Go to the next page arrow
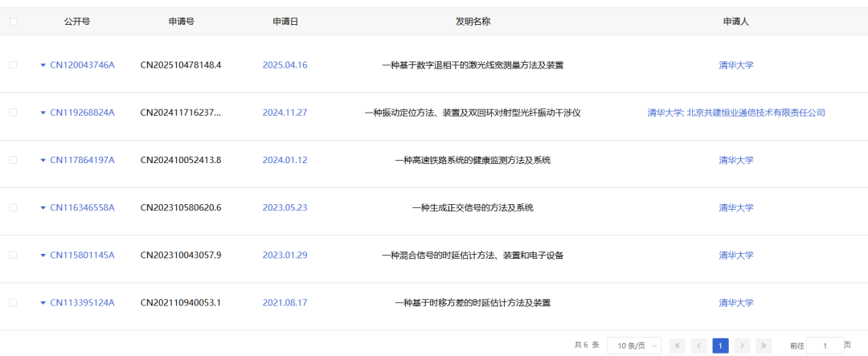Screen dimensions: 868x356 pos(742,346)
